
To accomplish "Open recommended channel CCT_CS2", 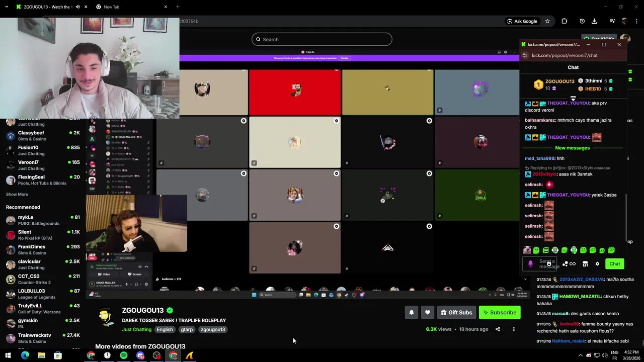I will [x=43, y=279].
